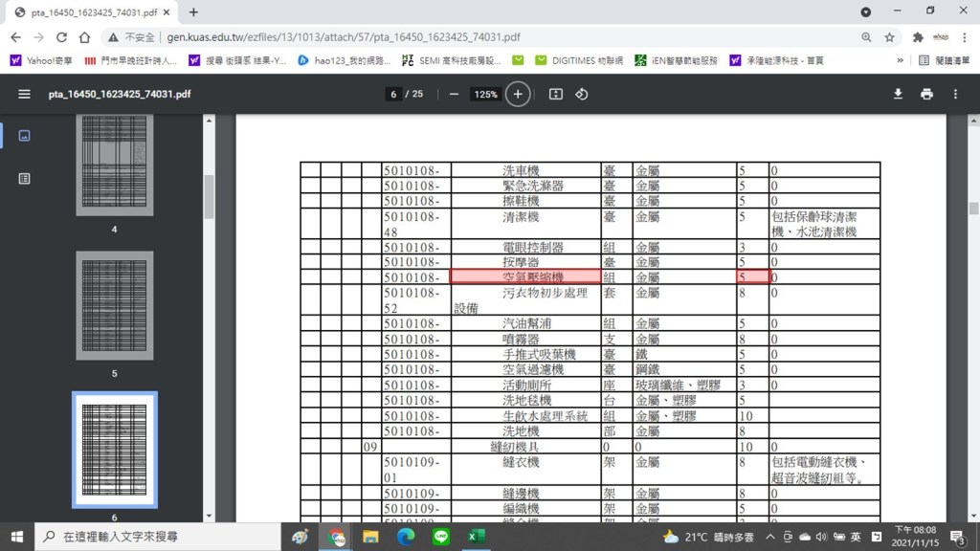Print the PDF document

point(926,94)
